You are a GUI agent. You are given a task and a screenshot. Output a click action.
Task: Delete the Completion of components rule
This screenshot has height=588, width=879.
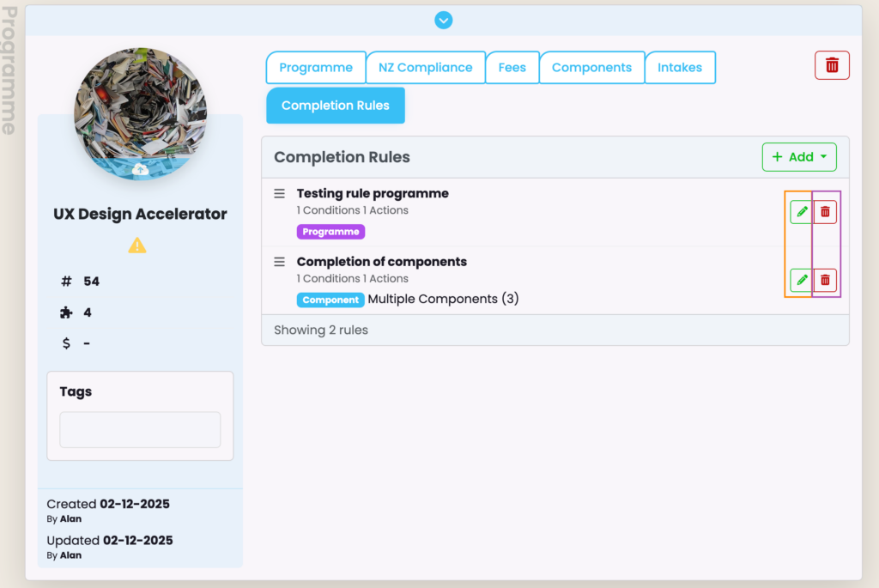[825, 281]
